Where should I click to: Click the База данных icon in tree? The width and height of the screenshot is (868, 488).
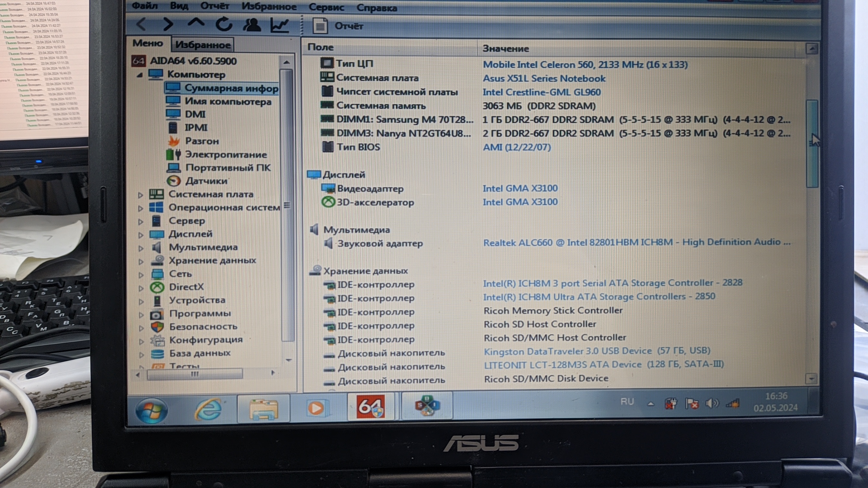pyautogui.click(x=157, y=354)
